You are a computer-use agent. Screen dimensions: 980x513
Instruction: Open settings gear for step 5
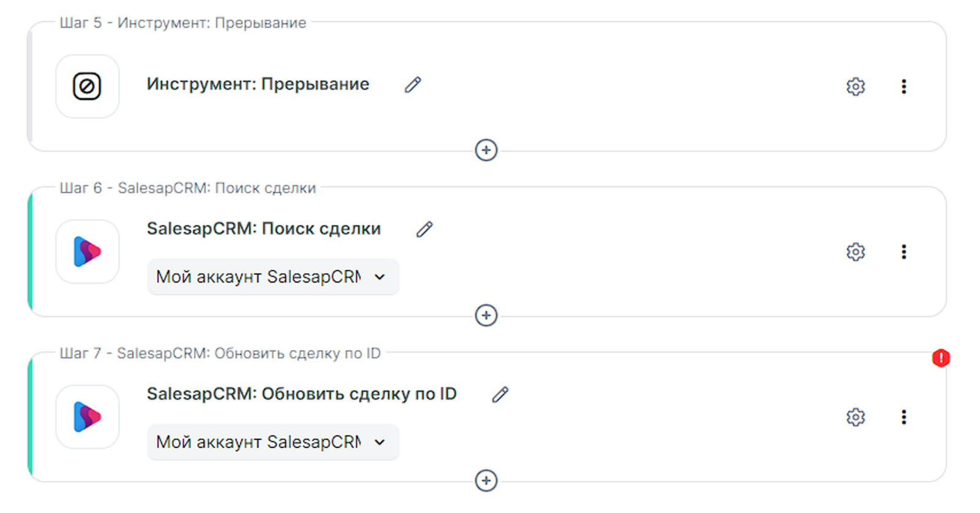[x=855, y=86]
